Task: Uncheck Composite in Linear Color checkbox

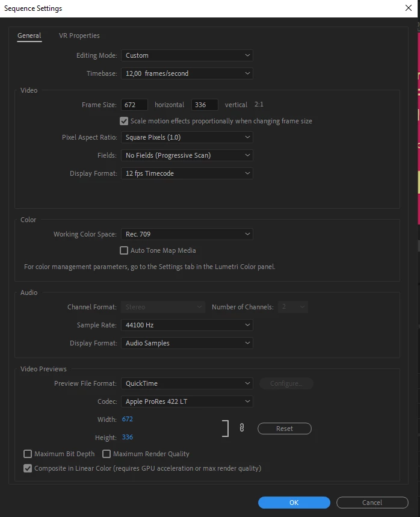Action: [28, 468]
